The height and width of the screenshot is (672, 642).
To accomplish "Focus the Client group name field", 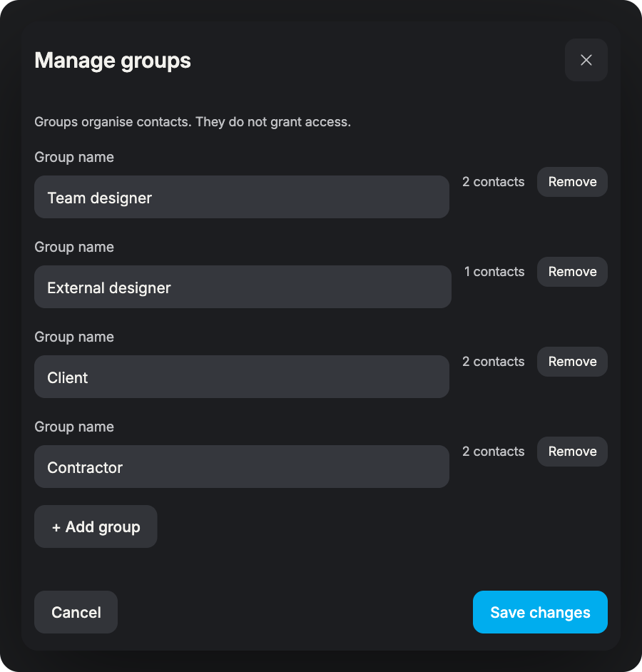I will coord(242,377).
